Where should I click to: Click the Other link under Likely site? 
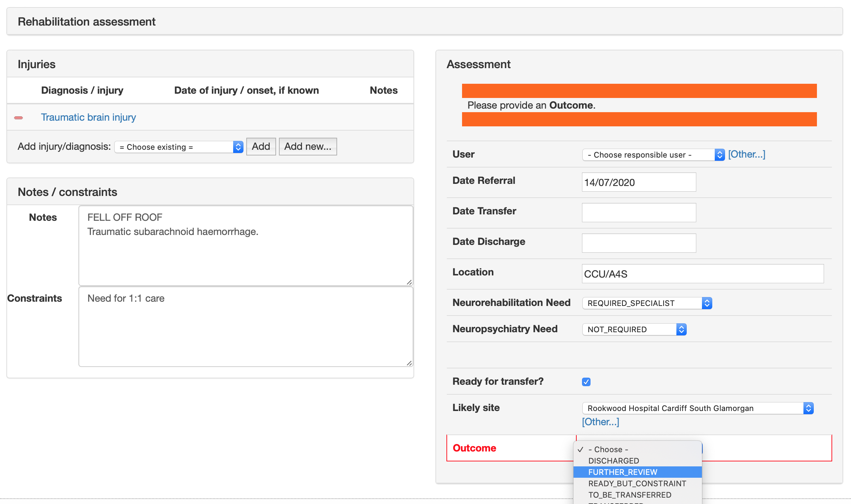click(x=600, y=422)
